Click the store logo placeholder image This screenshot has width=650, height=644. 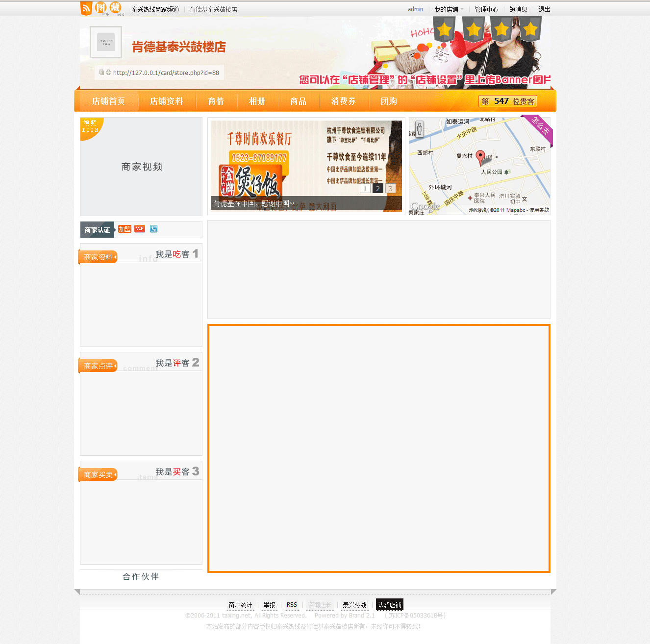106,42
